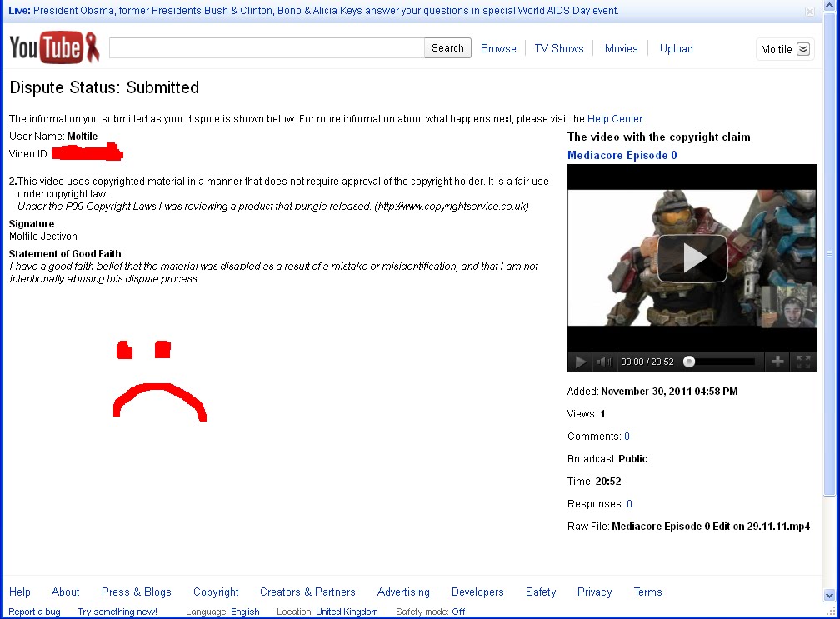Open the Safety footer link
Screen dimensions: 840x619
[541, 592]
